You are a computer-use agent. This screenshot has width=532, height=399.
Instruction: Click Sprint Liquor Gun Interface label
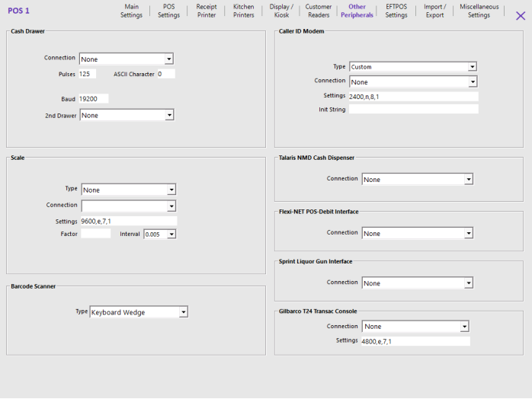pyautogui.click(x=316, y=261)
